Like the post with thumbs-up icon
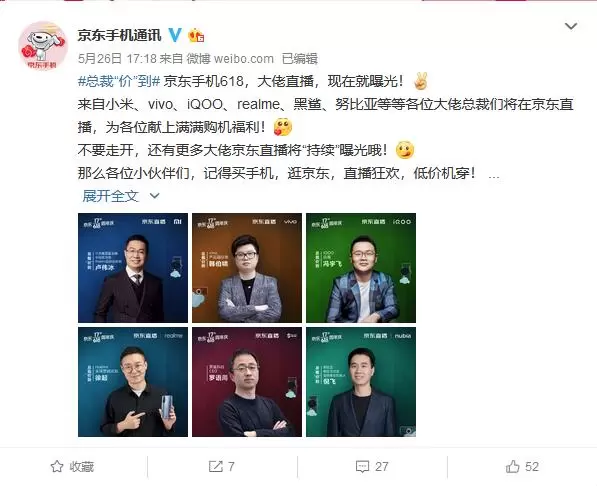The image size is (597, 486). 512,466
